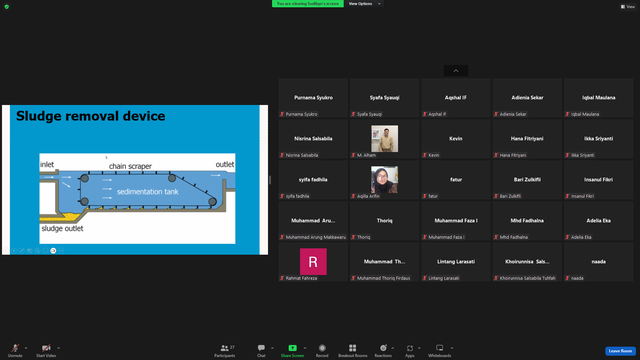
Task: Select Adelia Eka's participant tile
Action: (598, 221)
